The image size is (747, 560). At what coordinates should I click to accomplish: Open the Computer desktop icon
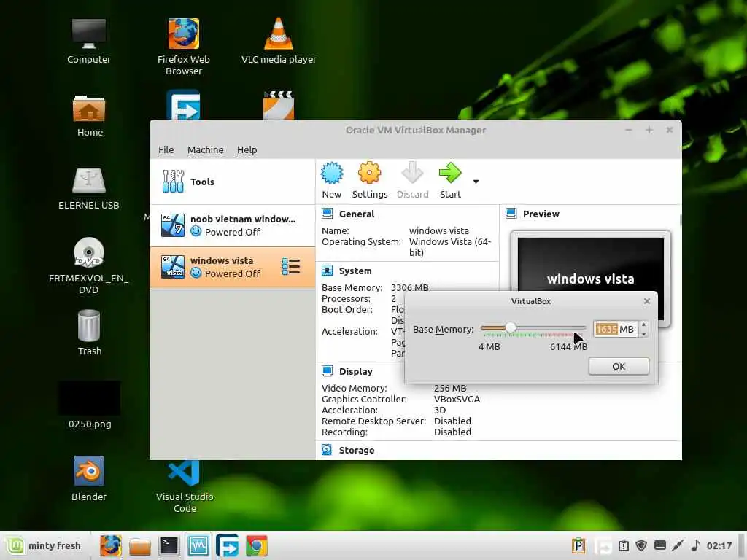pos(88,42)
